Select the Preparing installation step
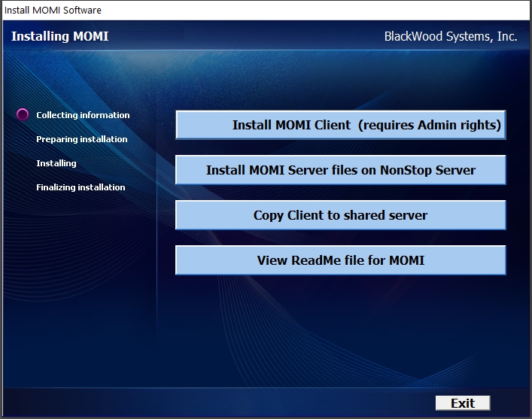Screen dimensions: 532x419 (81, 139)
